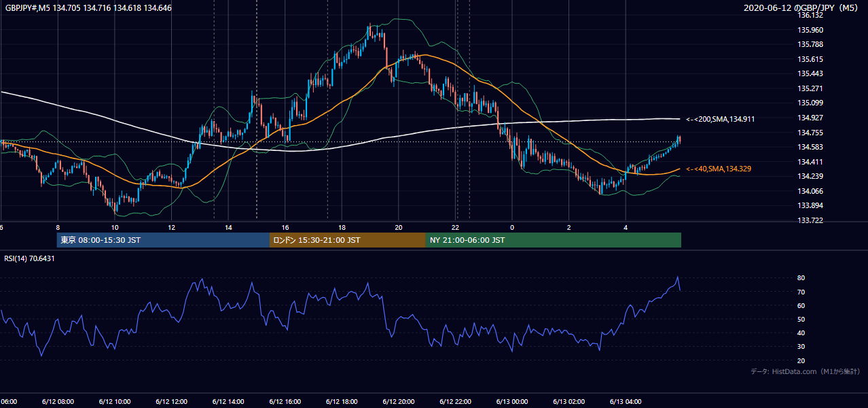Click the RSI(14) 70.6431 indicator label
868x408 pixels.
pos(30,258)
